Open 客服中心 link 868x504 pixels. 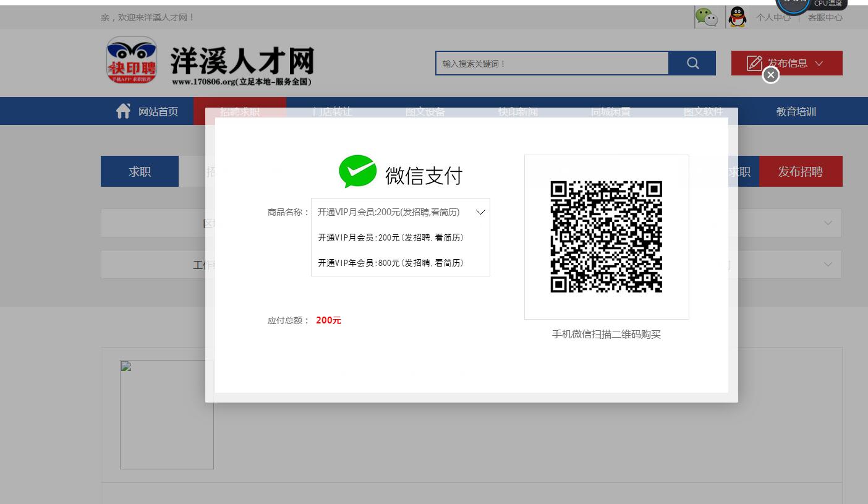(825, 17)
